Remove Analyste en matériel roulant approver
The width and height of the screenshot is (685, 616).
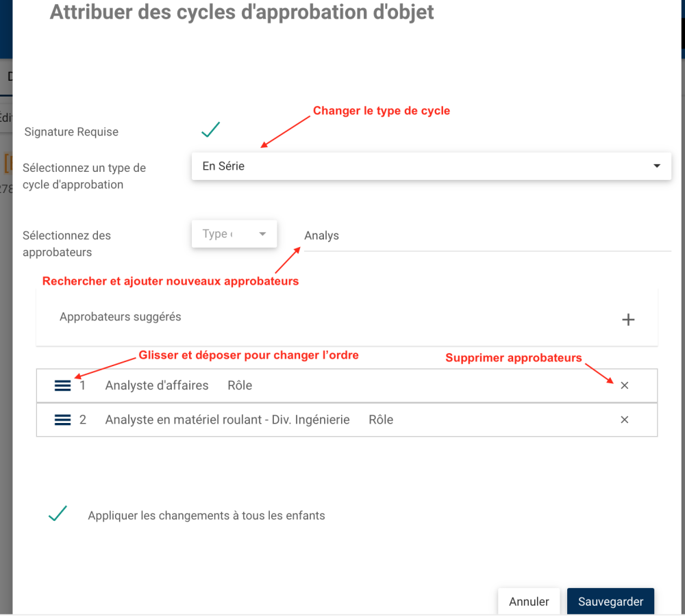click(624, 420)
